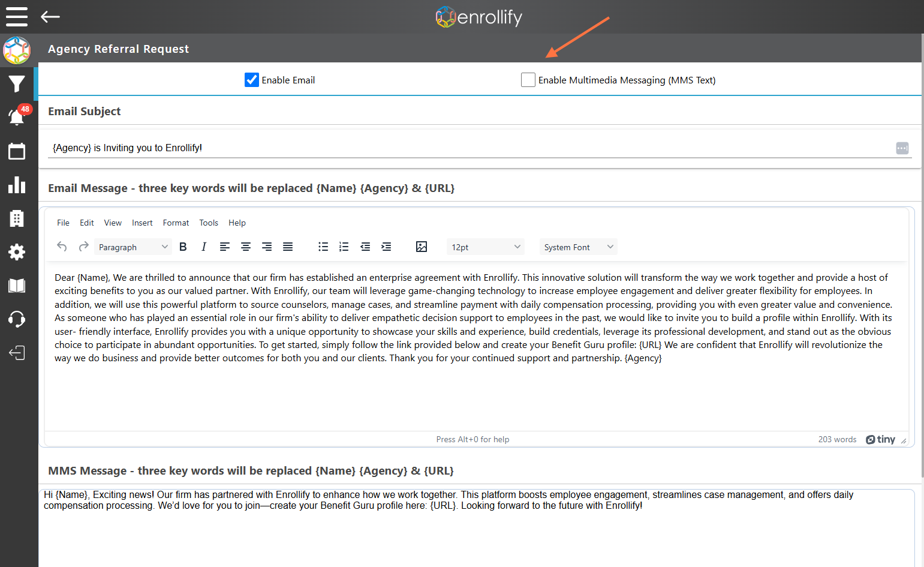This screenshot has width=924, height=567.
Task: Insert an image into the email
Action: 422,247
